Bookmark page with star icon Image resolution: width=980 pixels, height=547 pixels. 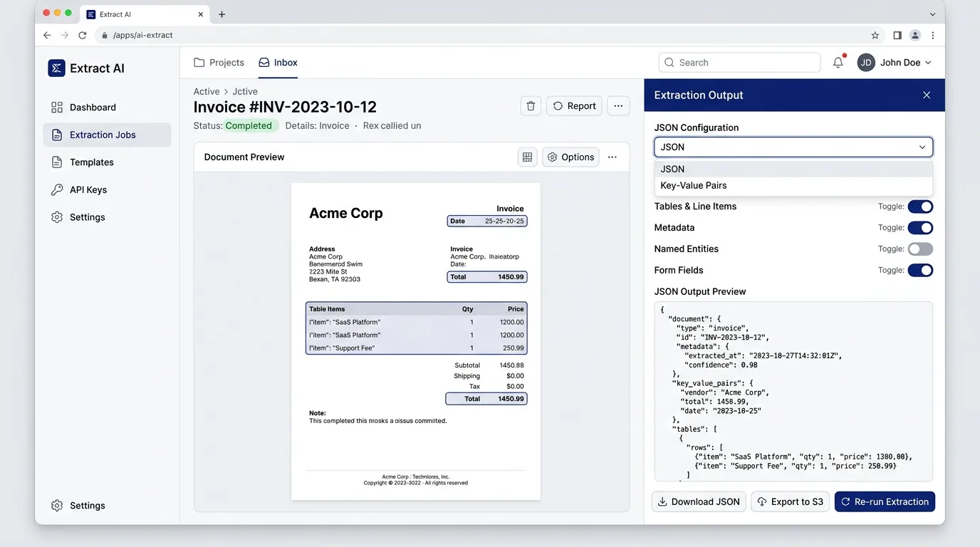pos(875,35)
